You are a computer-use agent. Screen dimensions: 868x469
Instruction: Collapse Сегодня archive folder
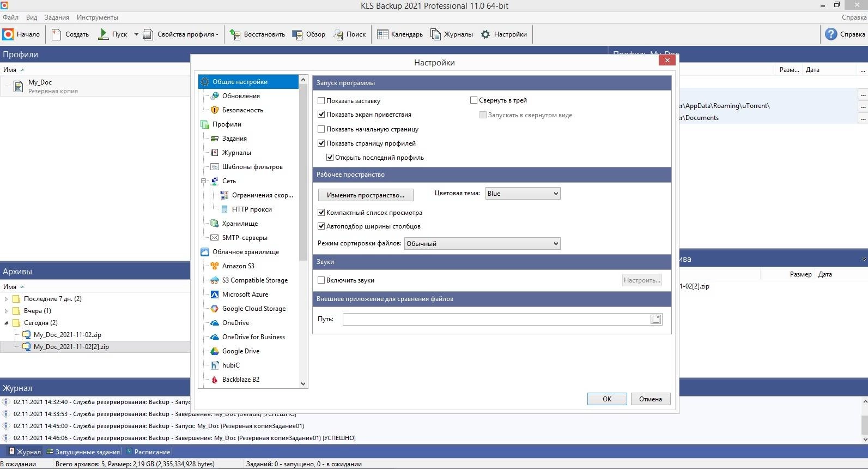(x=6, y=323)
